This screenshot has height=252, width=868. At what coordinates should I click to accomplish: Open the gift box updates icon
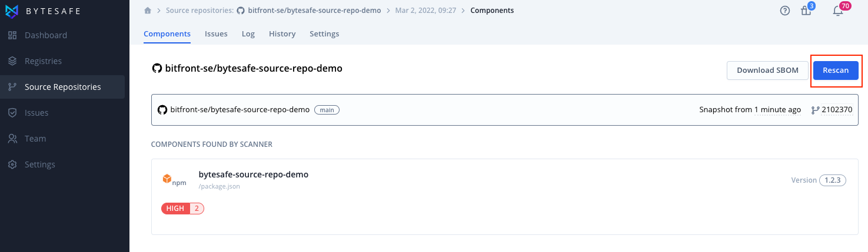coord(806,11)
